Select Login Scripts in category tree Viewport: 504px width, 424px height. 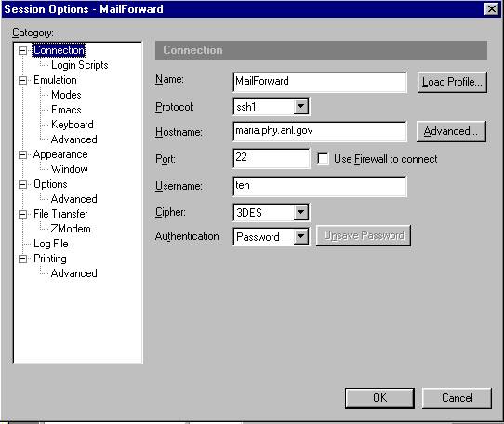(x=80, y=65)
